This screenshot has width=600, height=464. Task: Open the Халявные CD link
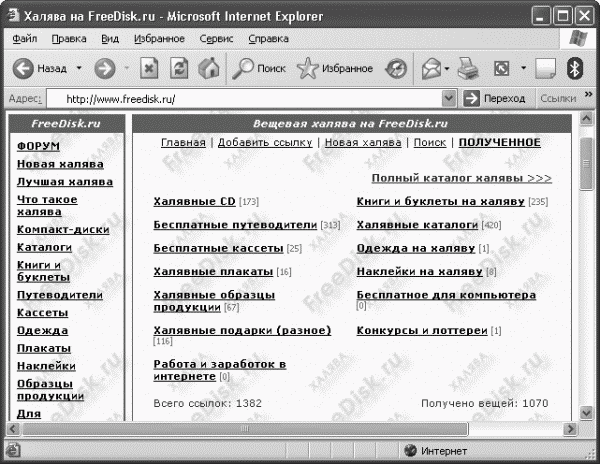coord(194,201)
